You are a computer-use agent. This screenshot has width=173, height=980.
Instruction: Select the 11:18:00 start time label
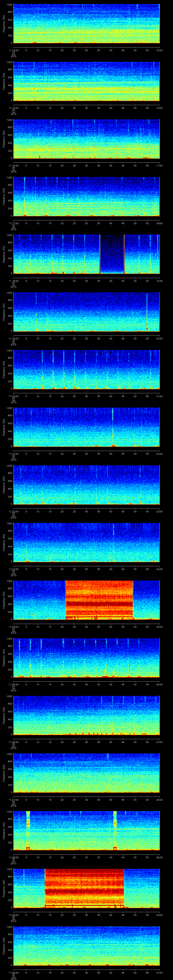coord(13,281)
